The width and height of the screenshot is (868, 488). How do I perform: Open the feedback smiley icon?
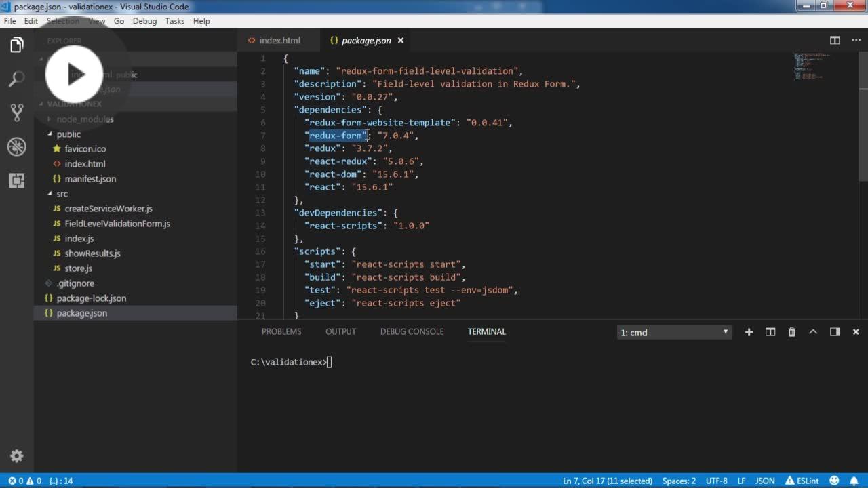pyautogui.click(x=833, y=481)
